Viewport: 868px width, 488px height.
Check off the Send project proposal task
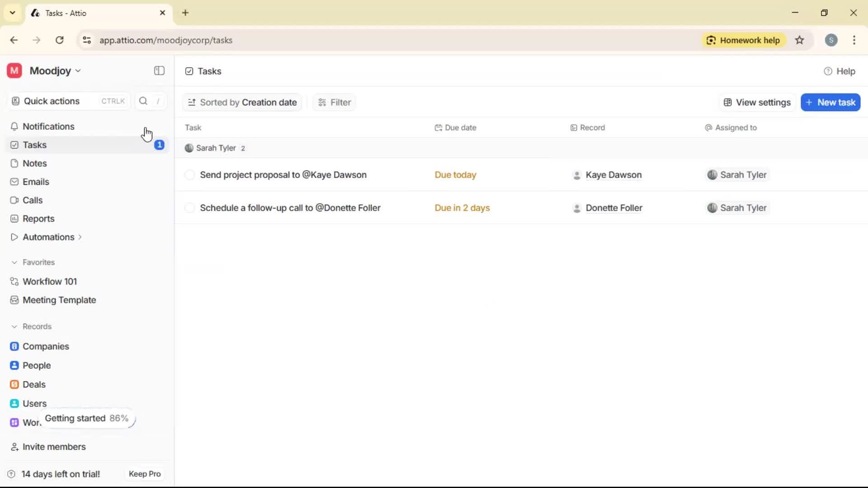[x=190, y=175]
